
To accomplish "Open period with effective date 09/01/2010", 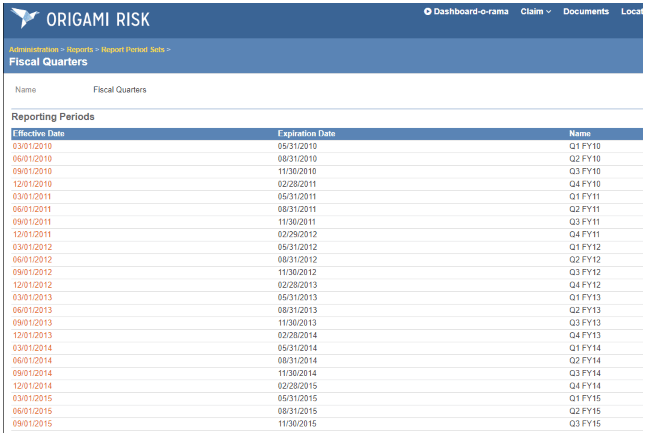I will coord(32,171).
